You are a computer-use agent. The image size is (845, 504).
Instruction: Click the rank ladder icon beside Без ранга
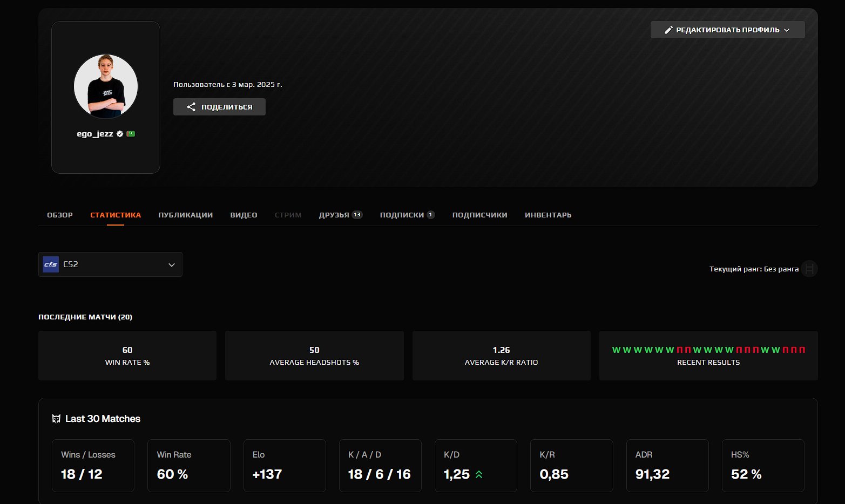pos(809,269)
